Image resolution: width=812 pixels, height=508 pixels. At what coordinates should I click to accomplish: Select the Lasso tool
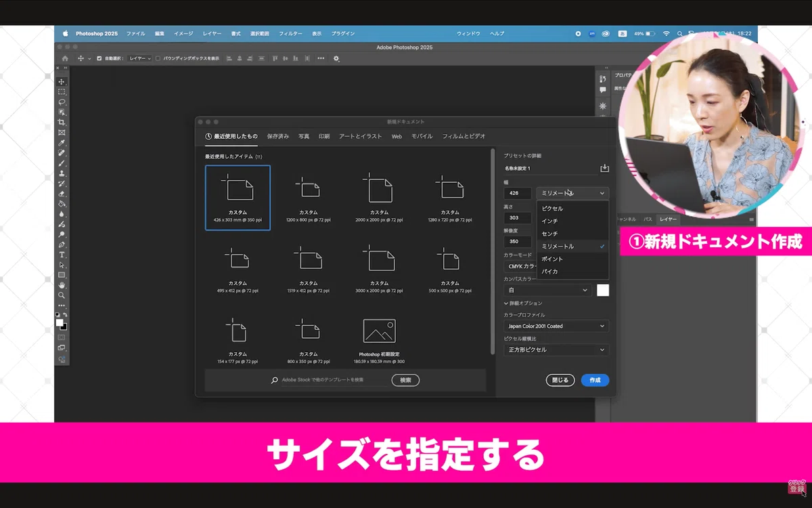click(x=62, y=102)
